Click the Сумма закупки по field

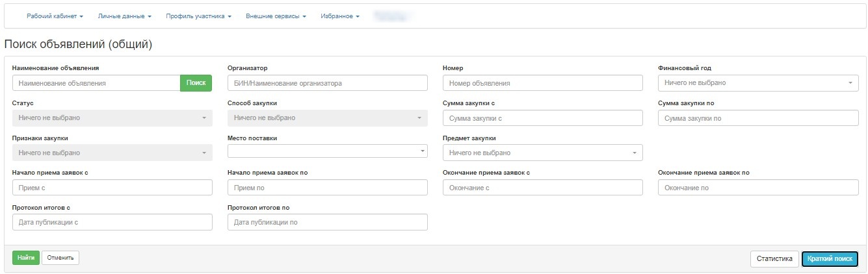[x=758, y=118]
